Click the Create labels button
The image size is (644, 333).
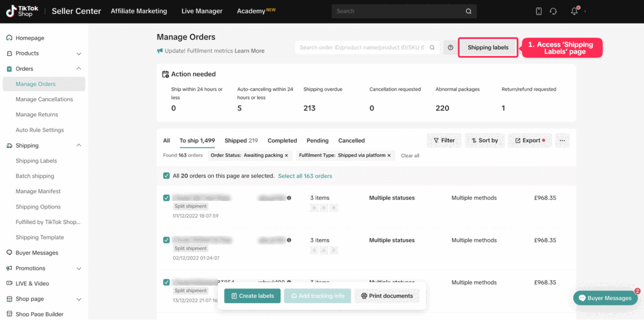[x=252, y=296]
